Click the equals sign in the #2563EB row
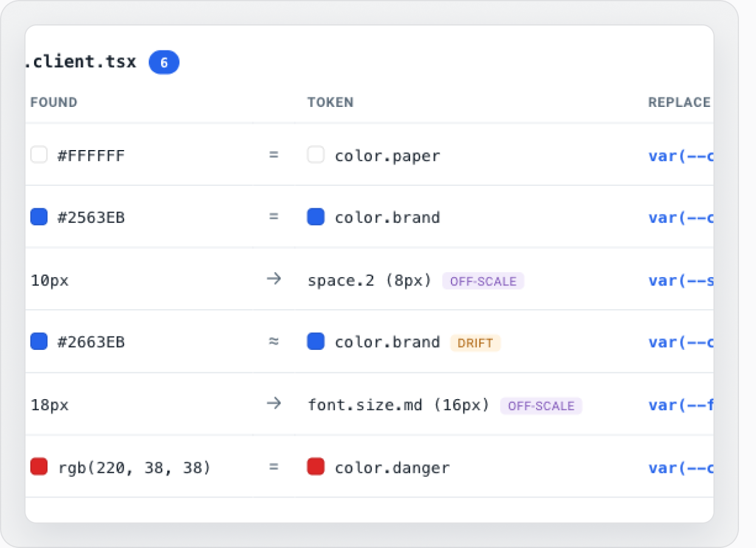756x548 pixels. coord(273,217)
